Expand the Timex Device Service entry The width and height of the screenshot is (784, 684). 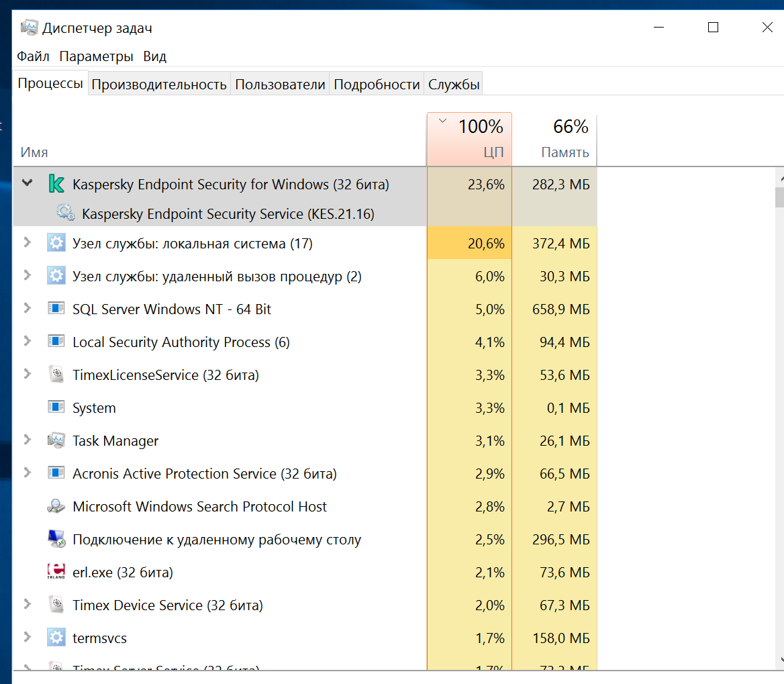28,604
